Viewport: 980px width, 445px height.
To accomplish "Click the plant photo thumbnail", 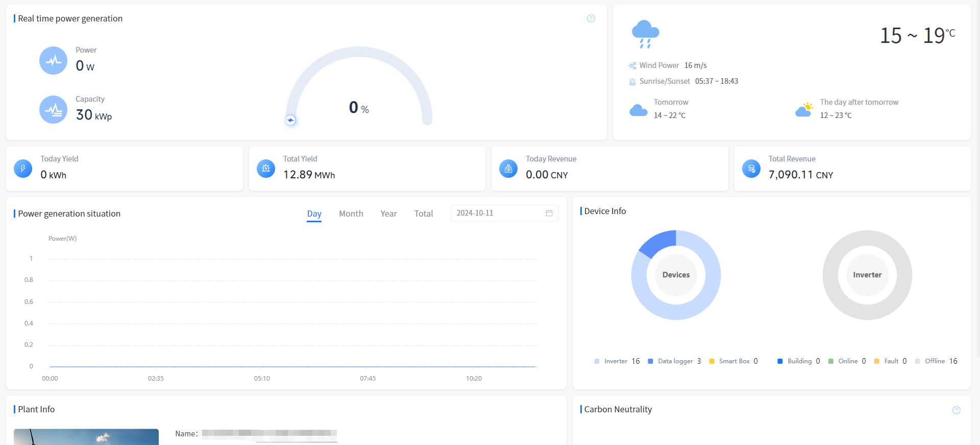I will [86, 437].
